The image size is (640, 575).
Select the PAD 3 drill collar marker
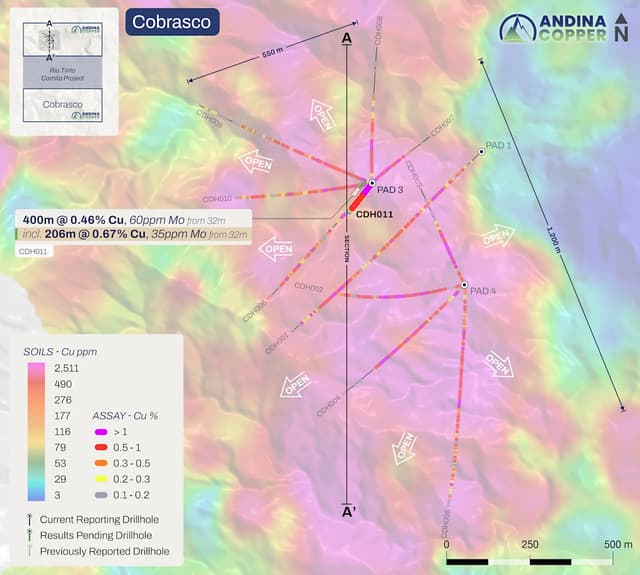click(372, 183)
